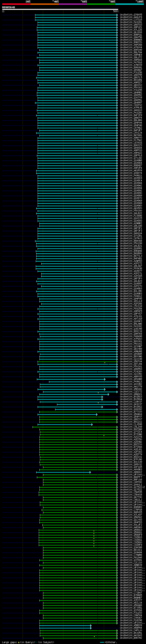This screenshot has width=146, height=644.
Task: Select hit label UniRef100_Q3THS6
Action: [131, 610]
